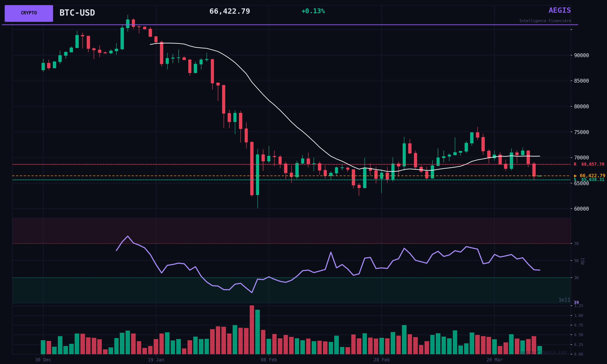Click the 08 Feb date label
This screenshot has width=607, height=364.
click(x=269, y=360)
